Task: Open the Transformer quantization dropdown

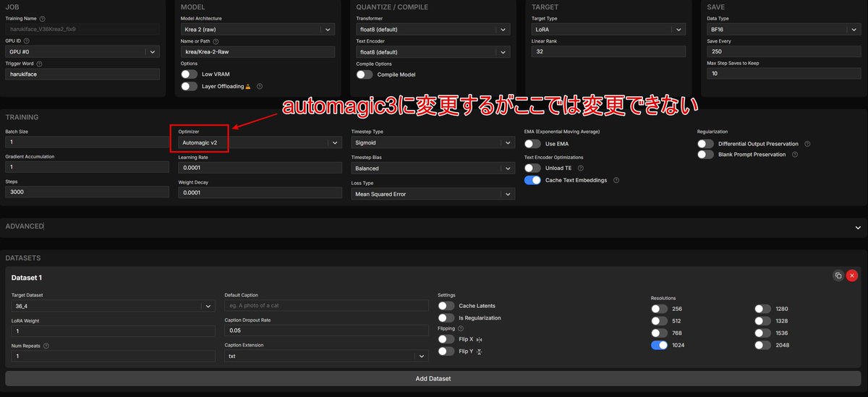Action: point(433,30)
